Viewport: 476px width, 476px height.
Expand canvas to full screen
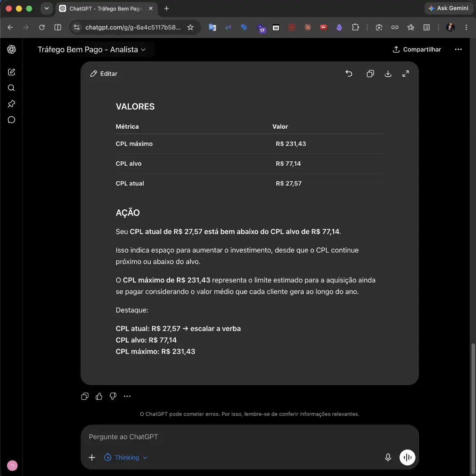coord(405,74)
